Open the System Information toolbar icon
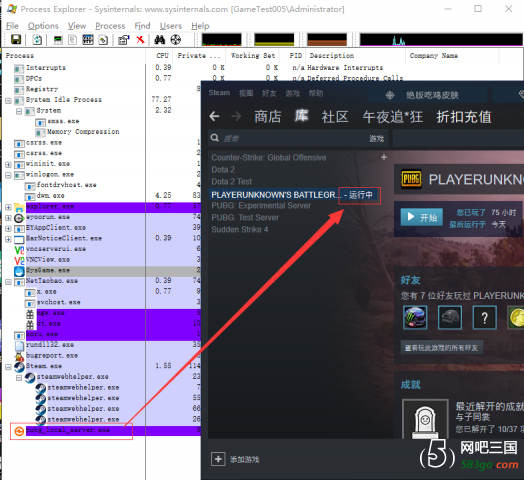 58,40
